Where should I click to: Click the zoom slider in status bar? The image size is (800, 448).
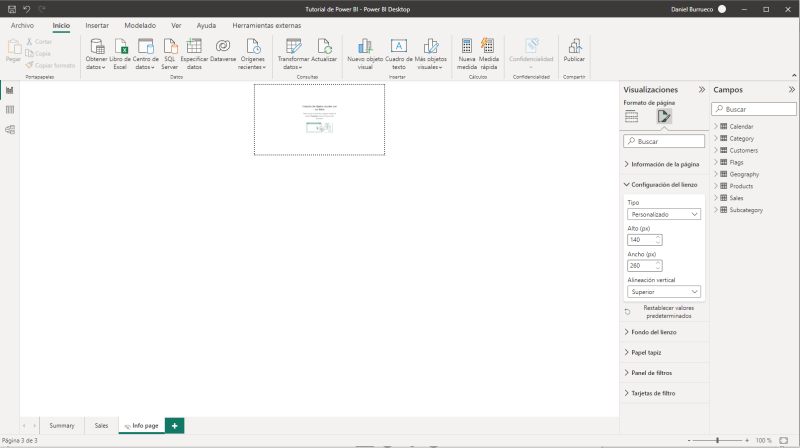(717, 440)
